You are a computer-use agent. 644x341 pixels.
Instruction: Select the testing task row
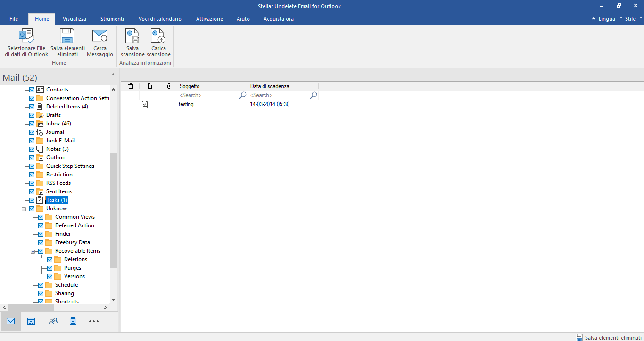[382, 104]
